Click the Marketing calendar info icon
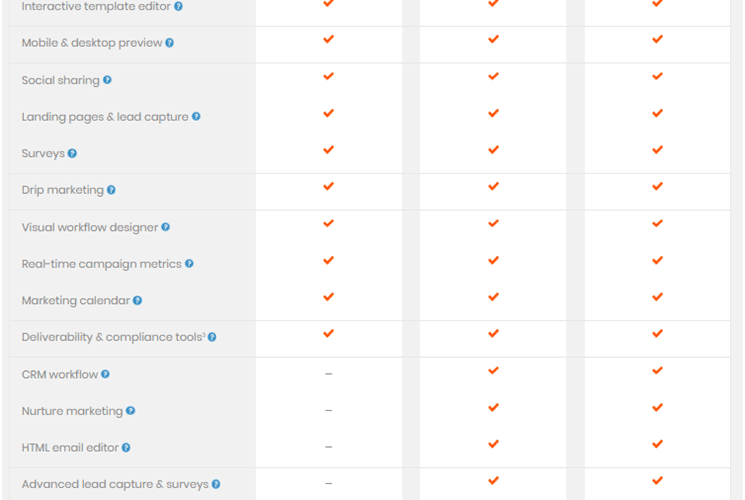This screenshot has height=500, width=745. pyautogui.click(x=137, y=300)
